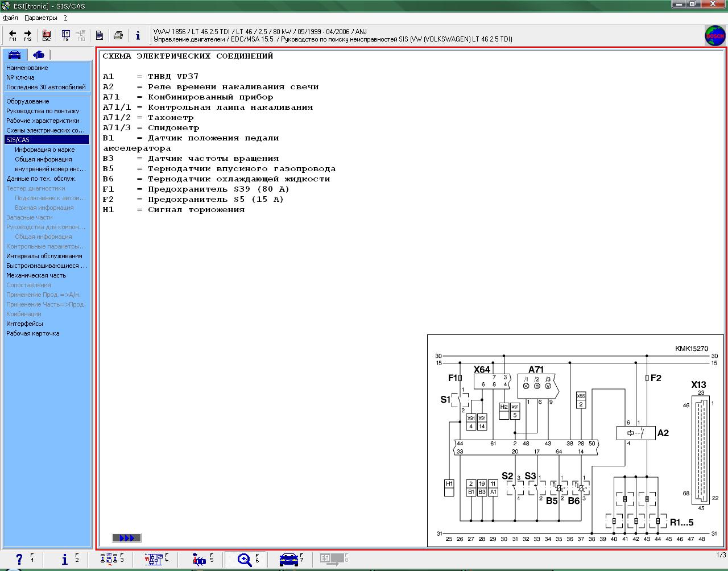
Task: Click the F6 zoom magnifier icon
Action: point(247,560)
